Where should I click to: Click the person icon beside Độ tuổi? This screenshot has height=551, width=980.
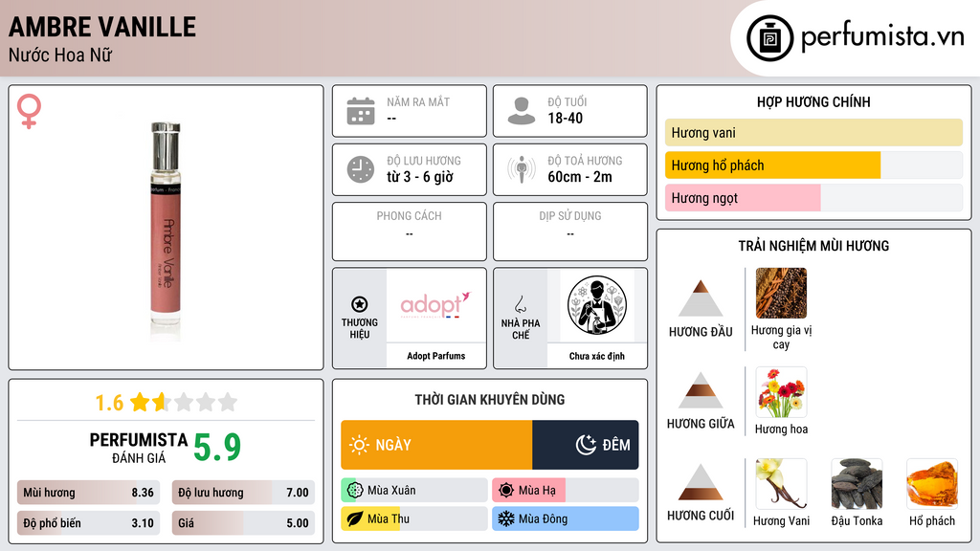(522, 111)
